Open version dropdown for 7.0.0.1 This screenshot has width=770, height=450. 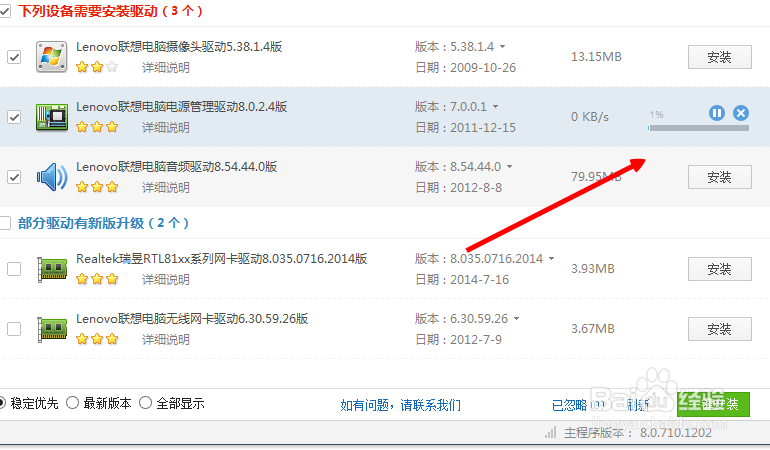coord(495,107)
